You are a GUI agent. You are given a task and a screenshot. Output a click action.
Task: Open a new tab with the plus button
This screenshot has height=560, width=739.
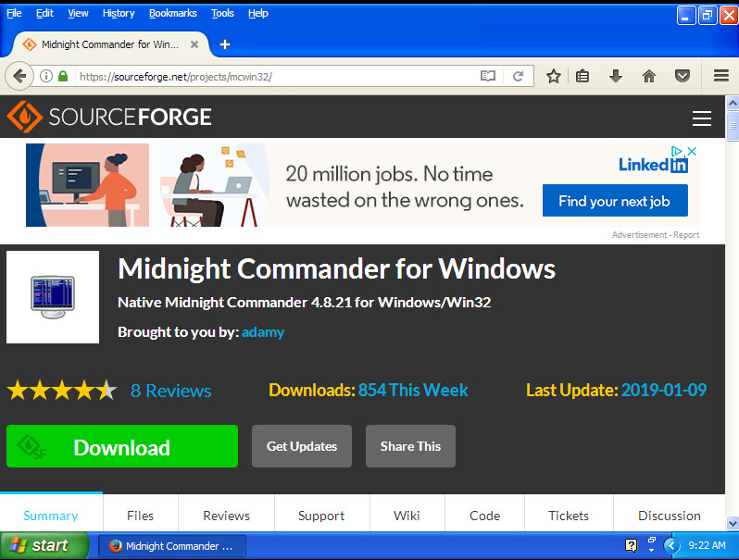(225, 44)
